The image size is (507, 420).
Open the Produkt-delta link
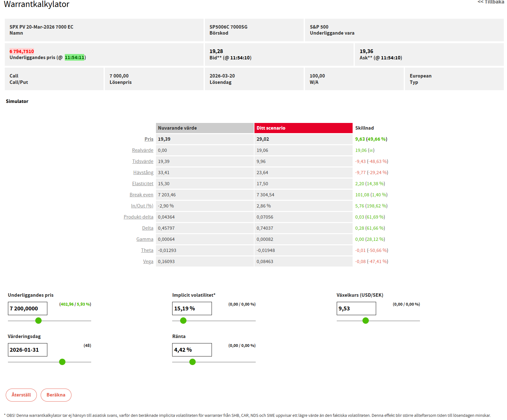pos(139,217)
